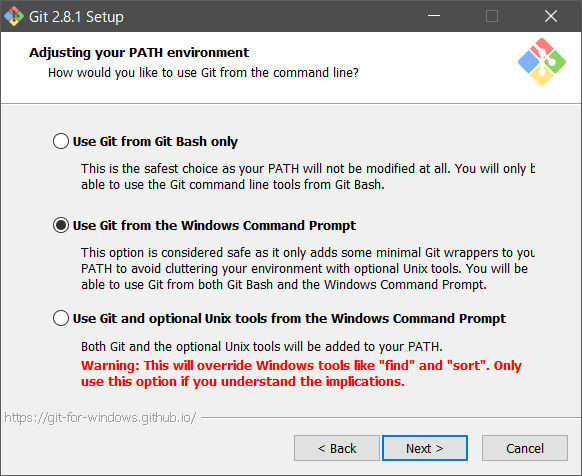Screen dimensions: 582x476
Task: Cancel the Git installation
Action: point(525,448)
